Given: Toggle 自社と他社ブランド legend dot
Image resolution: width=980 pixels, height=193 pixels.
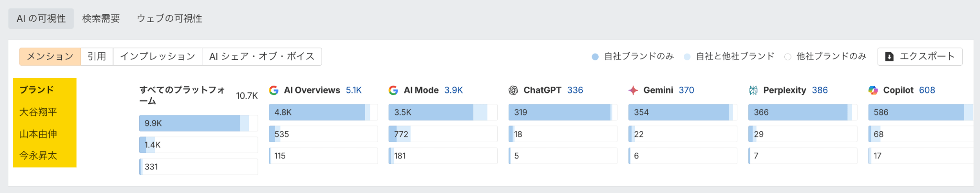Looking at the screenshot, I should coord(687,57).
